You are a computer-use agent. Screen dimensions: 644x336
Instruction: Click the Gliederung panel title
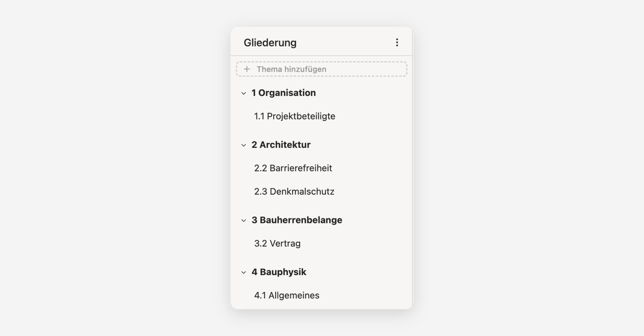(270, 43)
